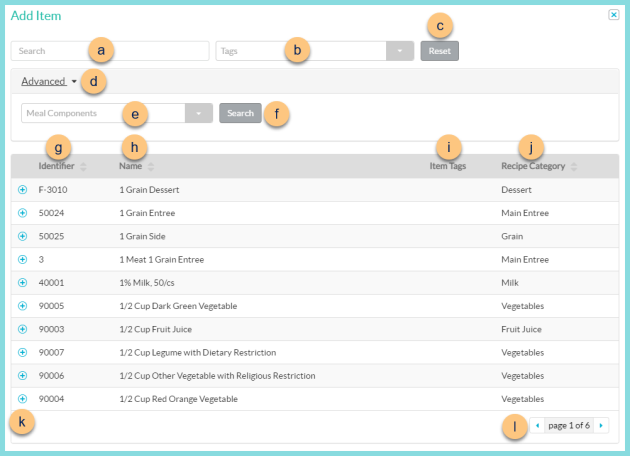Click identifier 40001
630x456 pixels.
pyautogui.click(x=51, y=283)
